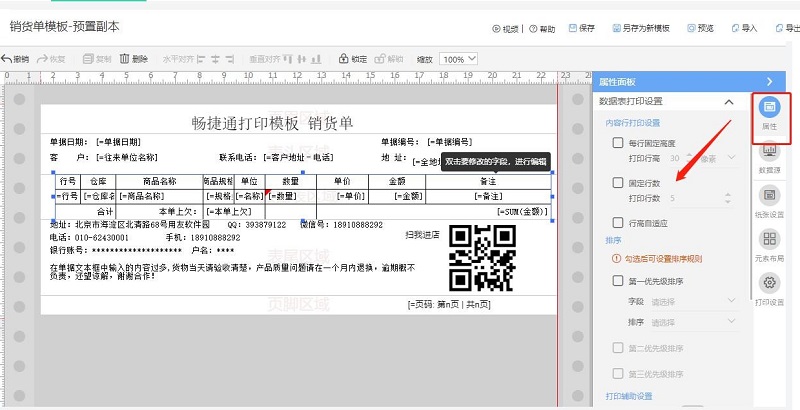Screen dimensions: 800x410
Task: Select the 商品名称 table header cell
Action: [x=160, y=182]
